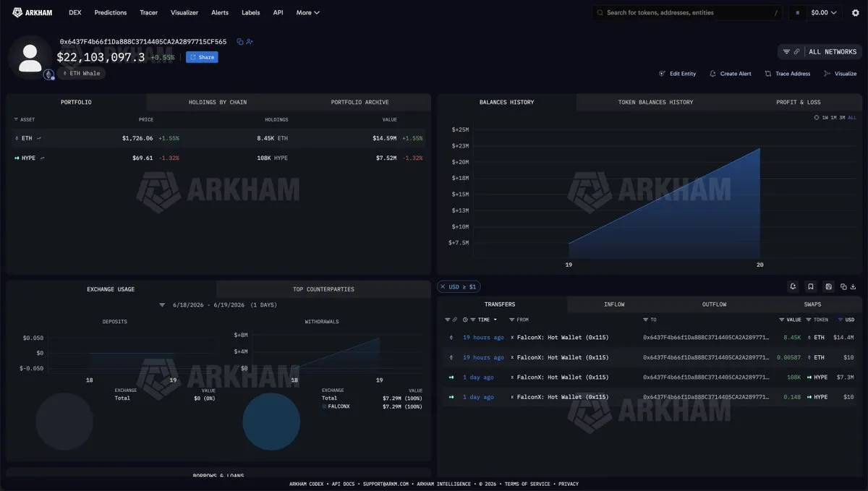The width and height of the screenshot is (868, 491).
Task: Click the HYPE row mini chart icon in Portfolio
Action: 43,158
